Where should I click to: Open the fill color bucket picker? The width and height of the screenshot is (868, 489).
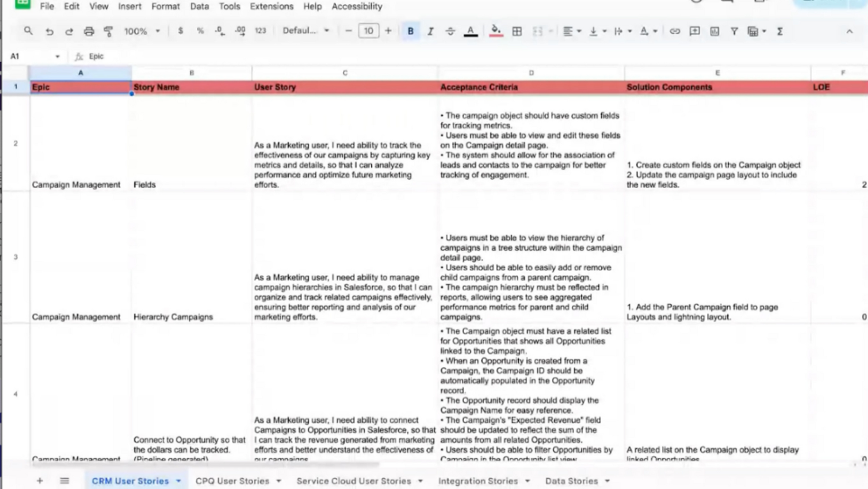(496, 31)
